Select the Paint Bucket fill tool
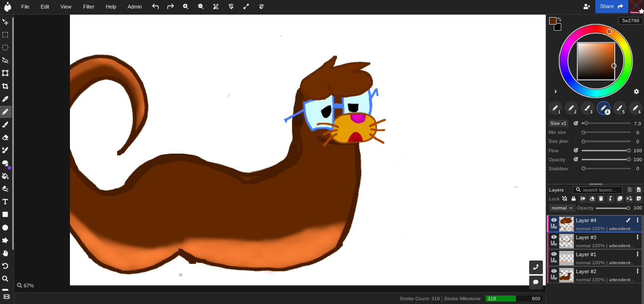Screen dimensions: 644x304 [x=5, y=176]
